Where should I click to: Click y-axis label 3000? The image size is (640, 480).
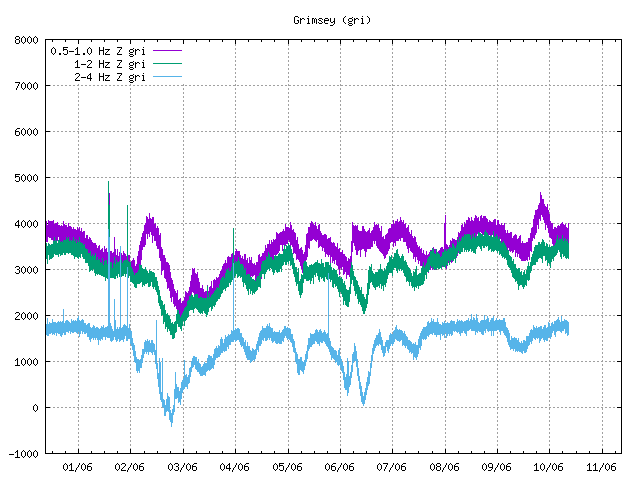26,270
